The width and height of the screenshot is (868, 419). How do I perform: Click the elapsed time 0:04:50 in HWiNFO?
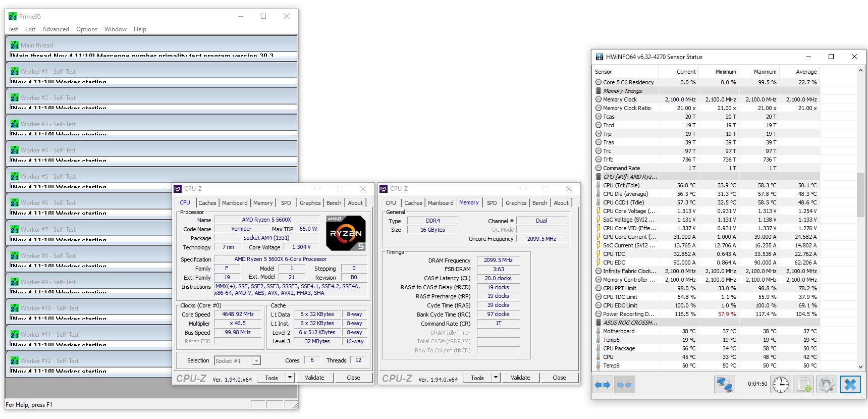click(757, 384)
